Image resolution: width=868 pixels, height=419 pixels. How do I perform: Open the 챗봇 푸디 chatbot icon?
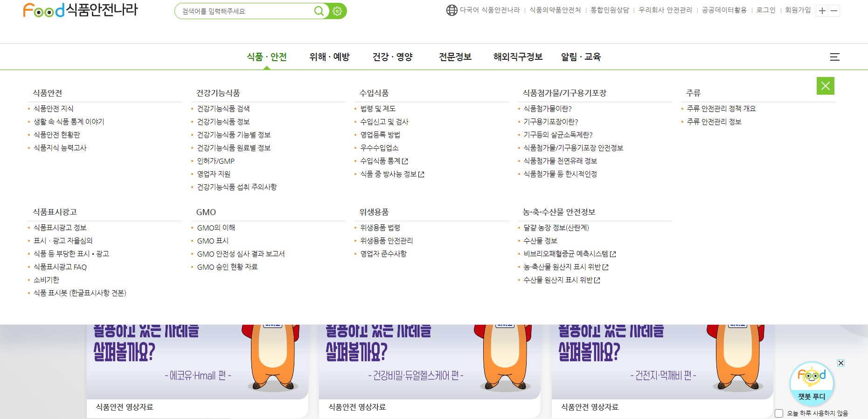coord(812,384)
